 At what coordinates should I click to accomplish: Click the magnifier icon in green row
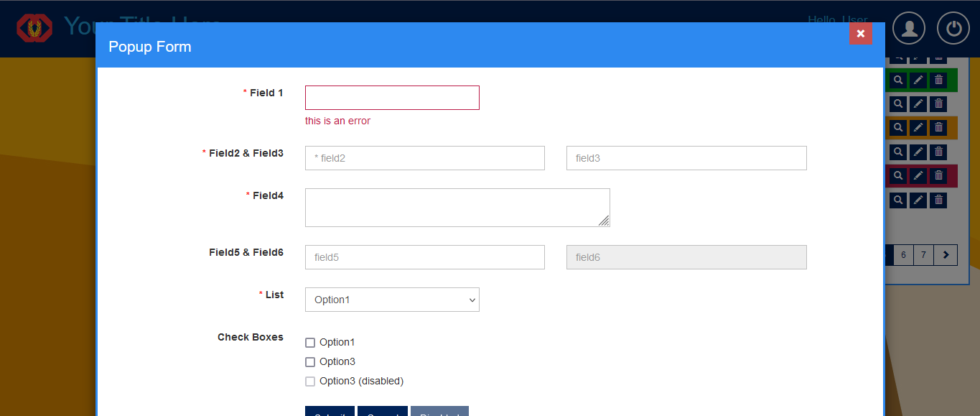898,80
